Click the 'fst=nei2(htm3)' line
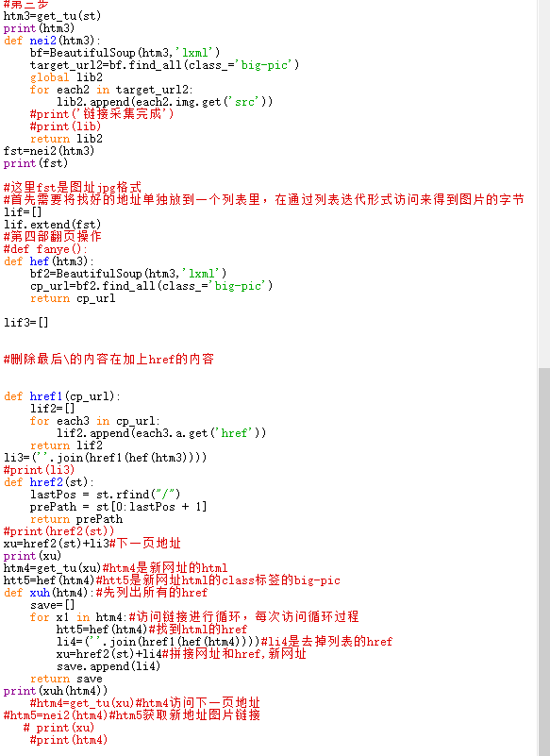The image size is (550, 756). tap(49, 151)
